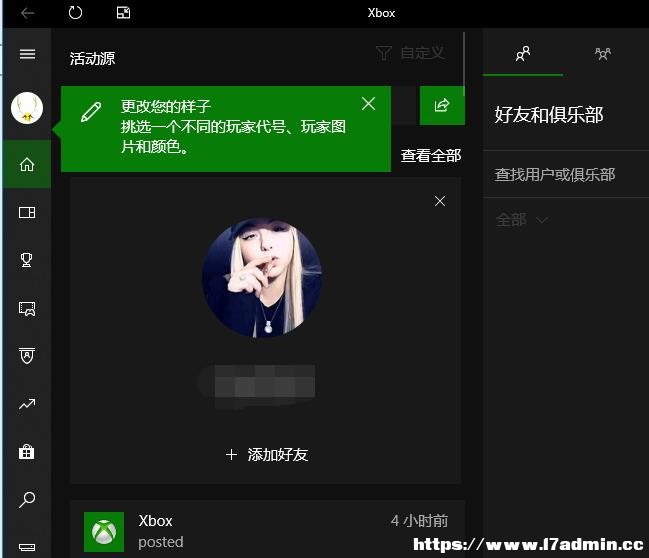649x558 pixels.
Task: Open 查看全部 link
Action: pos(430,156)
